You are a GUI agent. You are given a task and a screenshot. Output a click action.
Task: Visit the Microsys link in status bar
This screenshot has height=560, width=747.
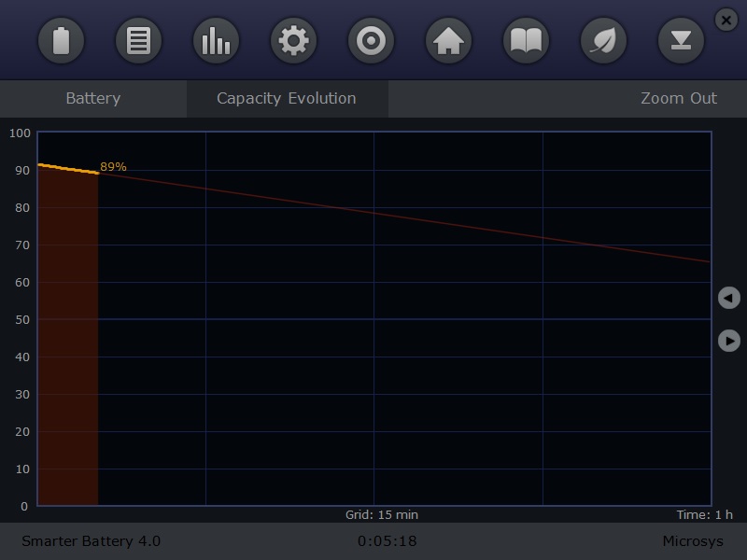[690, 539]
